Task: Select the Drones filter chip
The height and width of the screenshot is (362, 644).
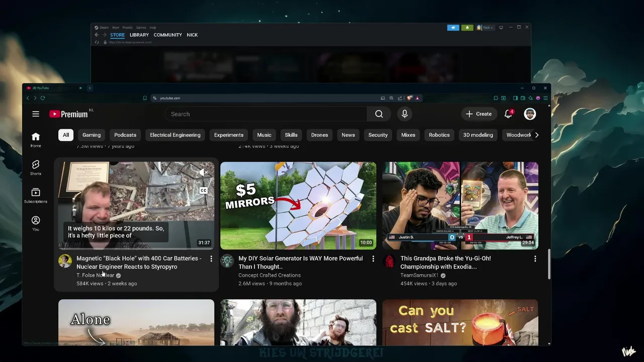Action: click(x=319, y=135)
